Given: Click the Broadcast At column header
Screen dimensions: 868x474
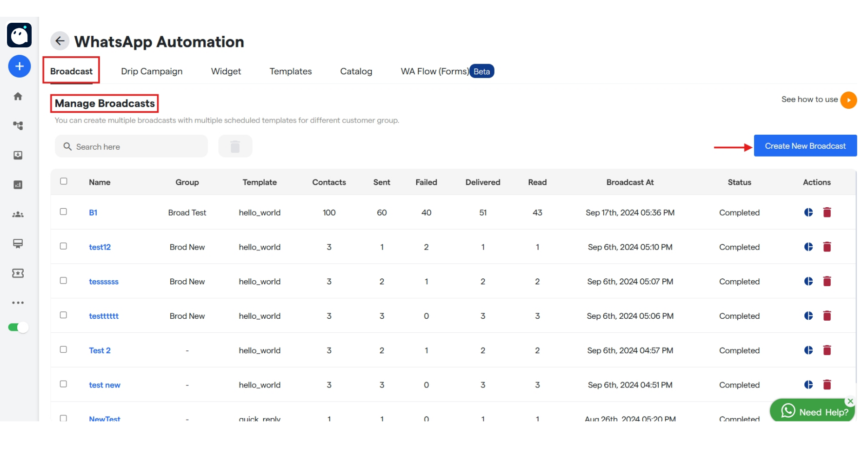Looking at the screenshot, I should 629,182.
